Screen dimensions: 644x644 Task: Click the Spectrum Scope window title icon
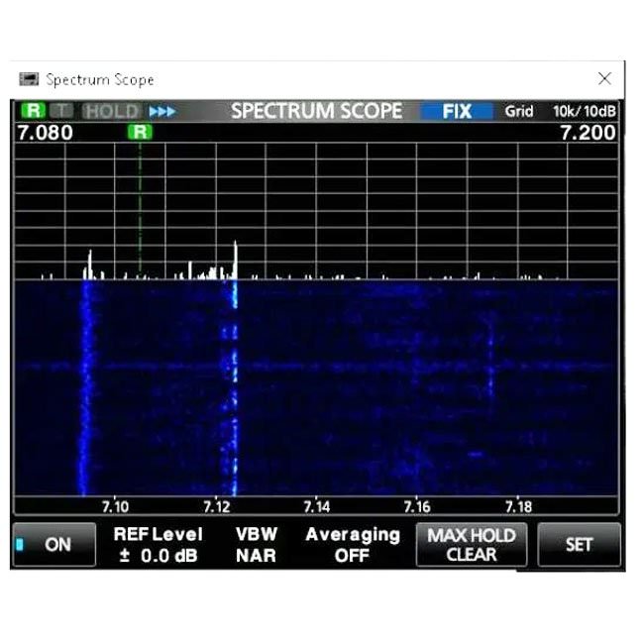pyautogui.click(x=30, y=79)
